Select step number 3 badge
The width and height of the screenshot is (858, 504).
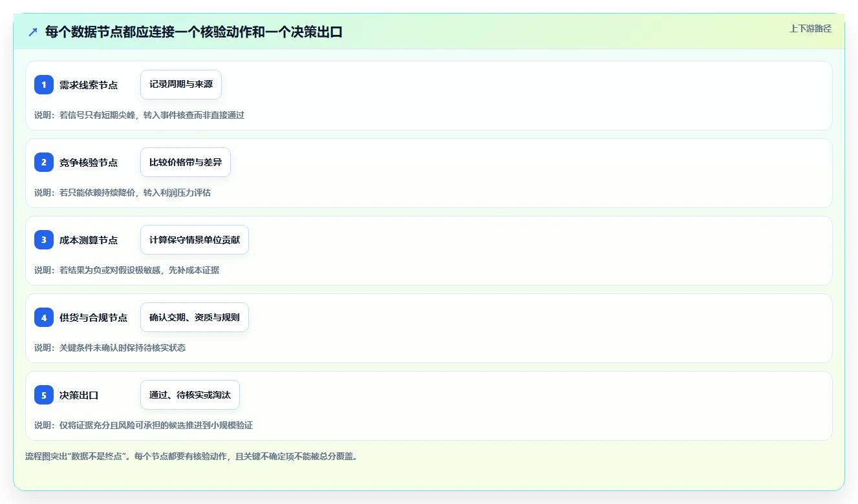pos(44,240)
